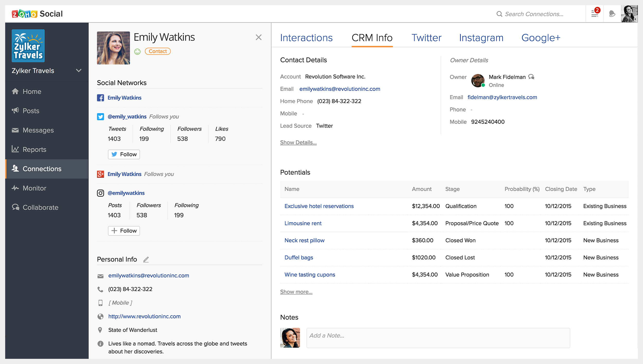Viewport: 643px width, 364px height.
Task: Click the user avatar in top right
Action: coord(629,14)
